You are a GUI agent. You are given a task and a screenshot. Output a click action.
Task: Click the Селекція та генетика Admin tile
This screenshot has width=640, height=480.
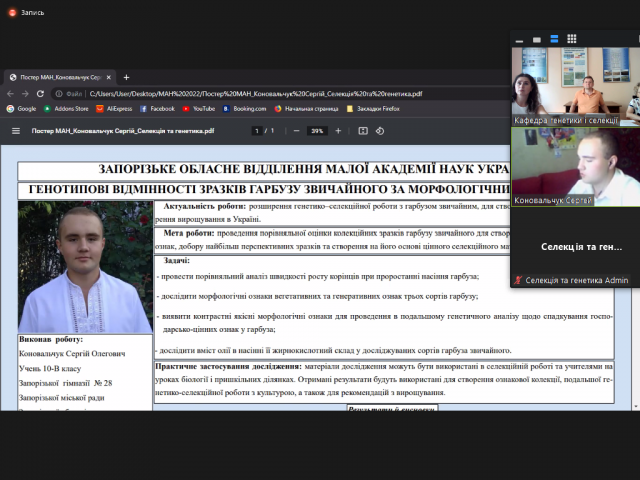tap(576, 247)
